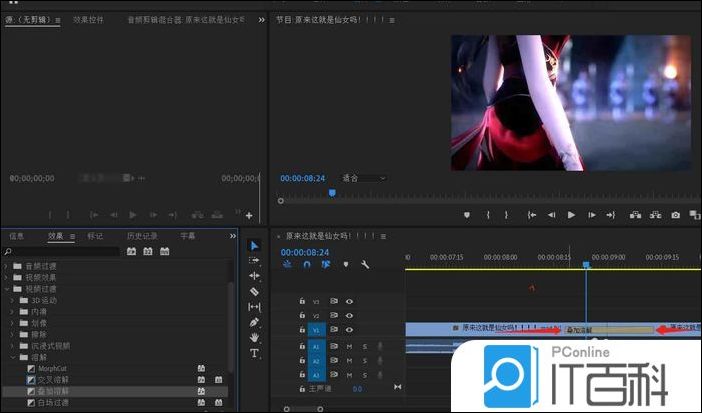Open the 历史记录 tab
Screen dimensions: 702x413
(141, 236)
